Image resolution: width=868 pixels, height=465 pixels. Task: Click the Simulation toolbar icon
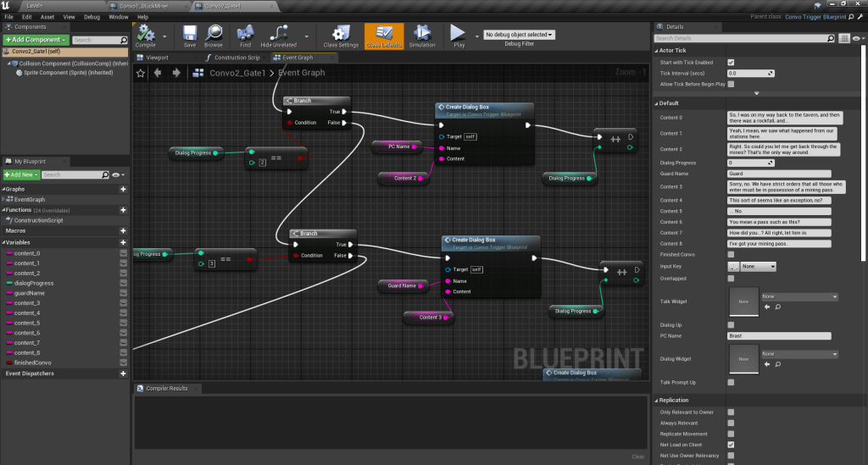pyautogui.click(x=422, y=35)
